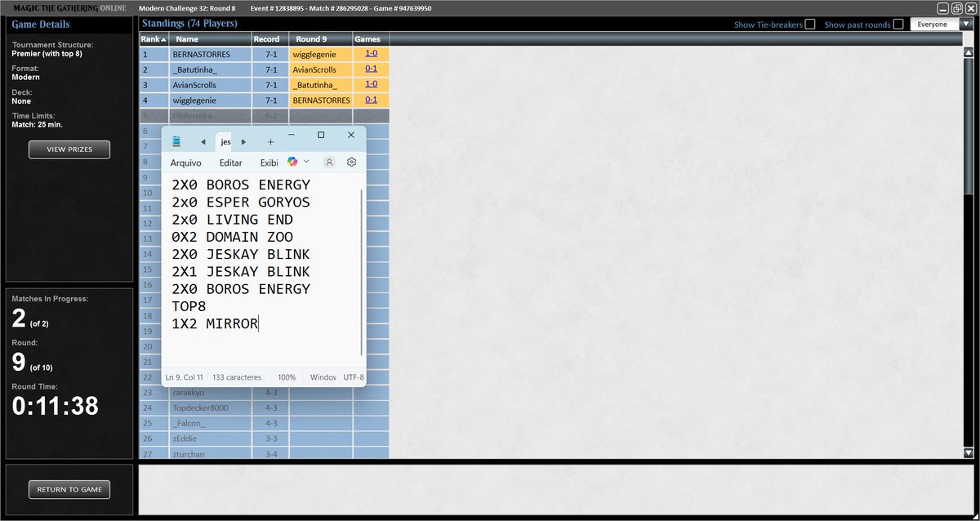
Task: Click the '2X0 LIVING END' line in Notepad
Action: click(x=232, y=220)
